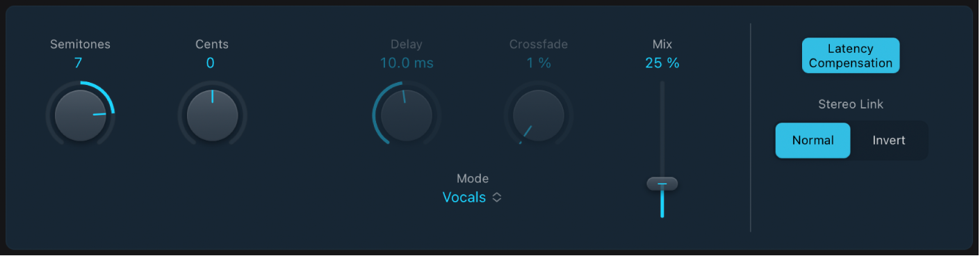Viewport: 980px width, 256px height.
Task: Click the up-down chevron beside Vocals
Action: pyautogui.click(x=497, y=198)
